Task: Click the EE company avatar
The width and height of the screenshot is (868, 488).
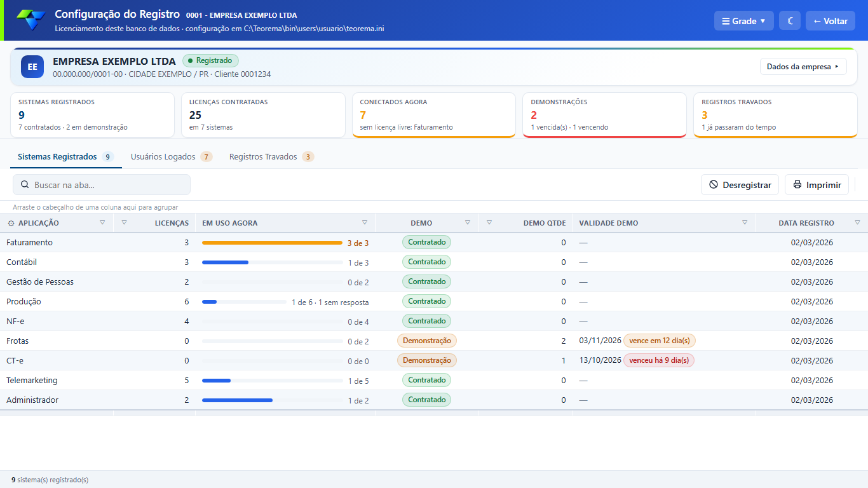Action: tap(32, 67)
